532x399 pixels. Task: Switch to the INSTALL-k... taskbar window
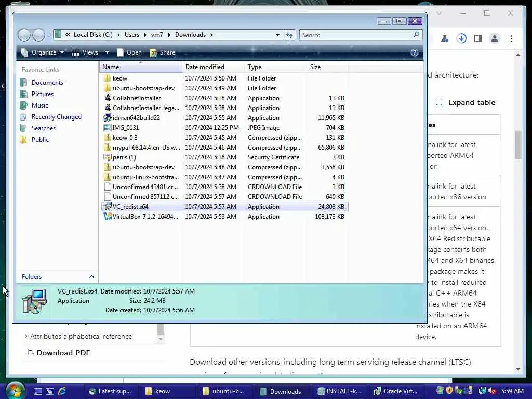[339, 392]
